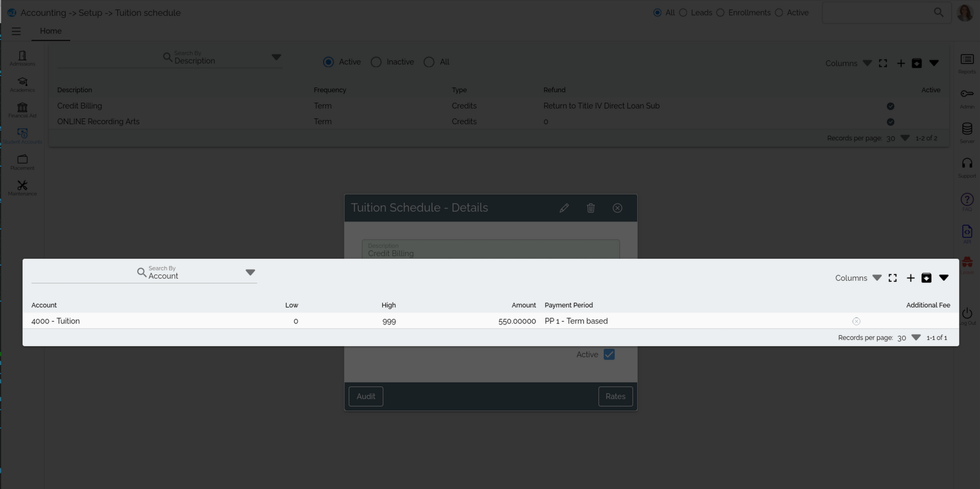Switch to the Home tab
Image resolution: width=980 pixels, height=489 pixels.
point(50,31)
